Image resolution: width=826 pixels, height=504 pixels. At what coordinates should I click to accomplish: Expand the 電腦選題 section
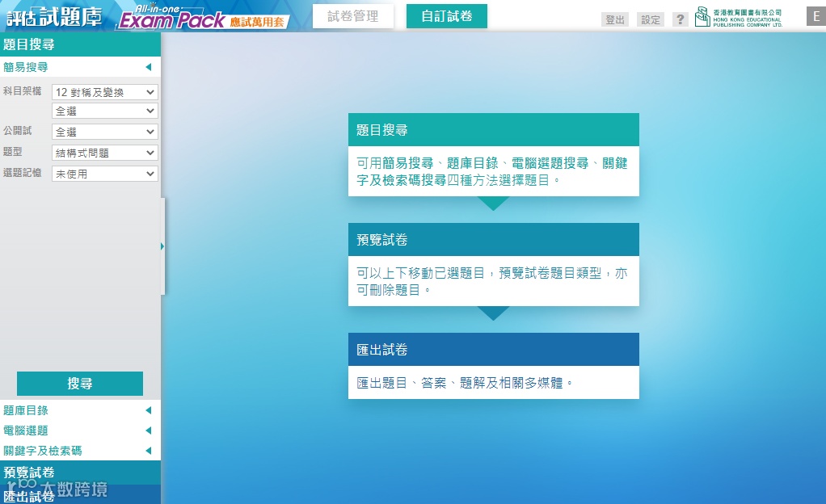pyautogui.click(x=80, y=430)
